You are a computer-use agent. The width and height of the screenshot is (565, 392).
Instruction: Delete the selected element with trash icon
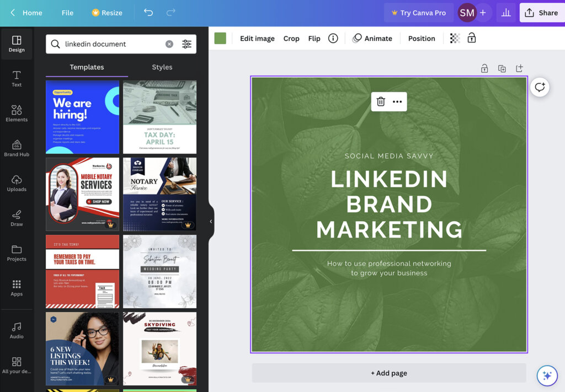coord(379,101)
